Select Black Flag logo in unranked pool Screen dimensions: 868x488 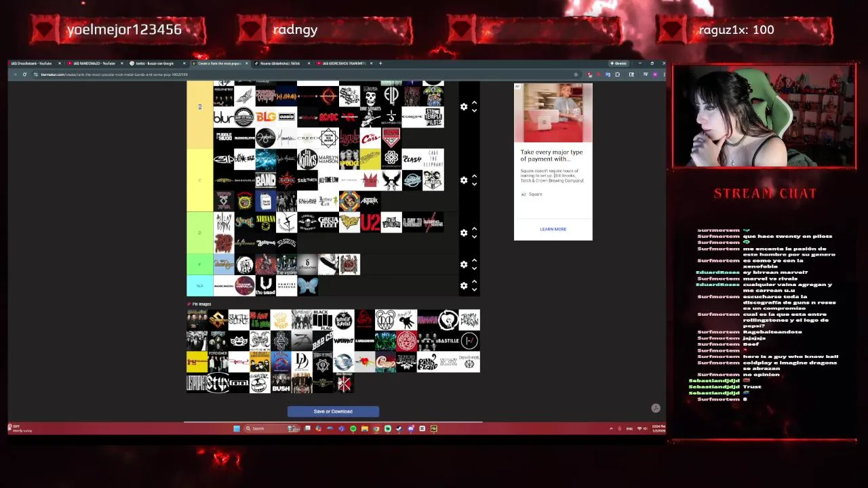click(323, 320)
